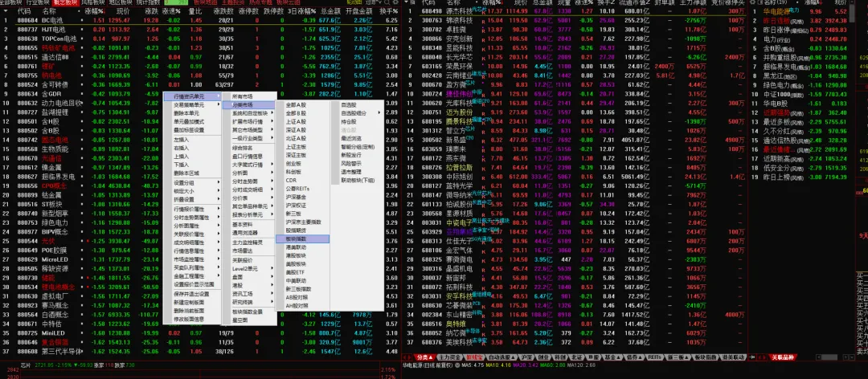The image size is (868, 379).
Task: Open the 板块地图 link
Action: tap(206, 2)
